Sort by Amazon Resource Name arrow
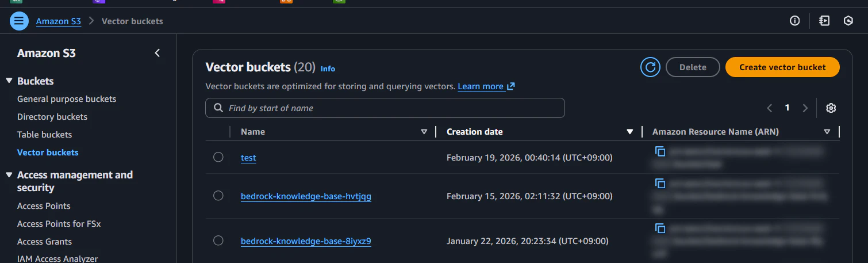This screenshot has width=868, height=263. (827, 132)
